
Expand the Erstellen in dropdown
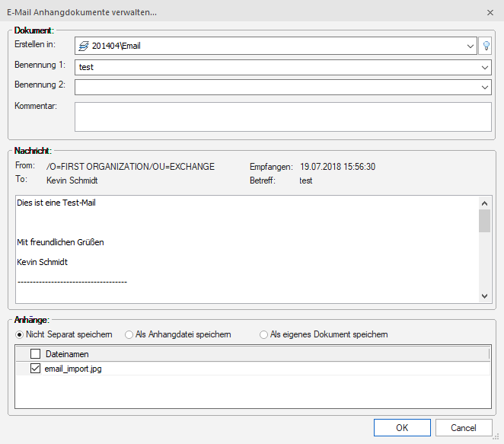[x=470, y=46]
